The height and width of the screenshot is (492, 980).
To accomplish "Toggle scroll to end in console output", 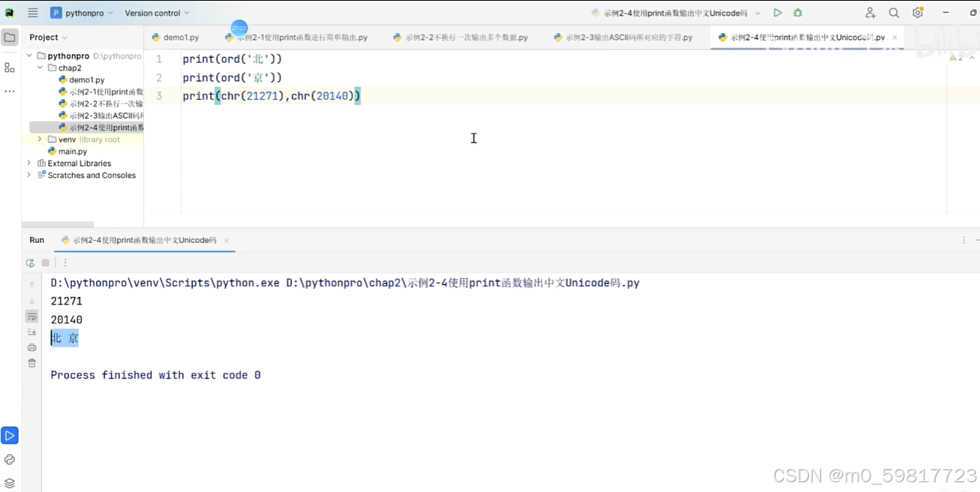I will pos(31,331).
